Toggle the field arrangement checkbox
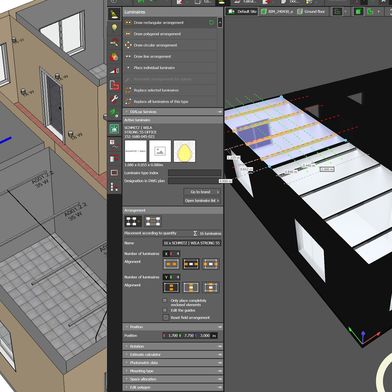This screenshot has width=392, height=392. (x=166, y=318)
